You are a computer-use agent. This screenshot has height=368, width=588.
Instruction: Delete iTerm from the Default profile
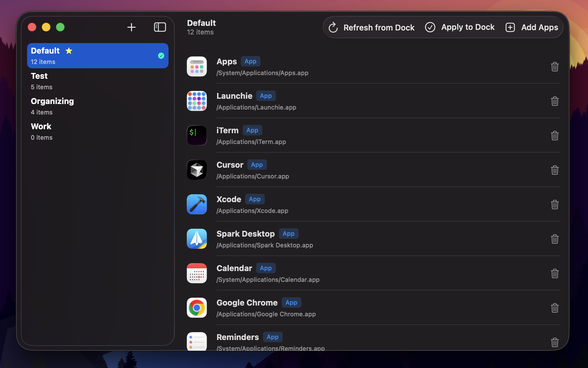click(554, 135)
